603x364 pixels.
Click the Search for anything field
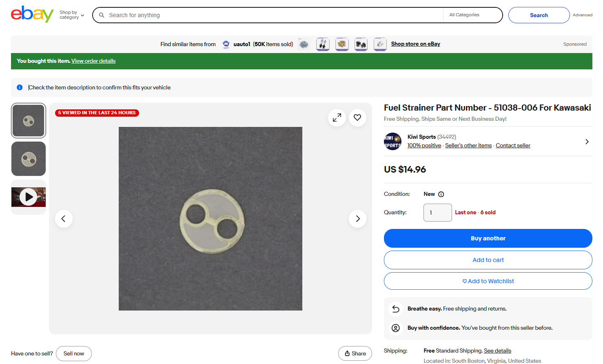(x=269, y=15)
